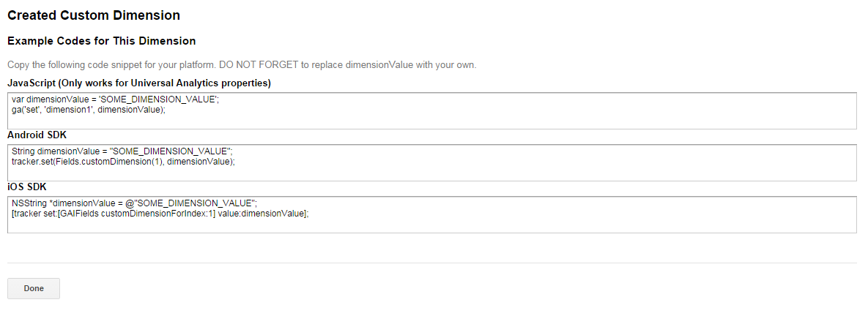Click inside the Android SDK code box
Viewport: 868px width, 316px height.
(431, 163)
